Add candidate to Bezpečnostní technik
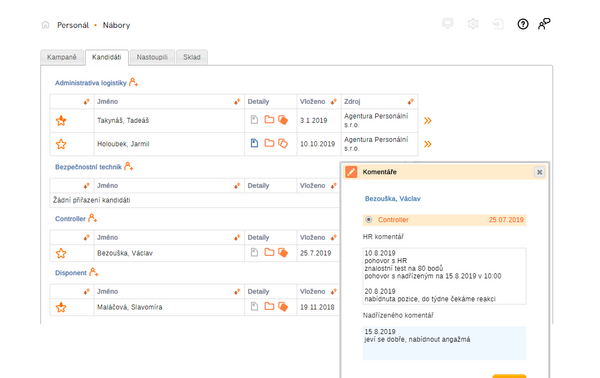Screen dimensions: 600x378 click(x=129, y=166)
